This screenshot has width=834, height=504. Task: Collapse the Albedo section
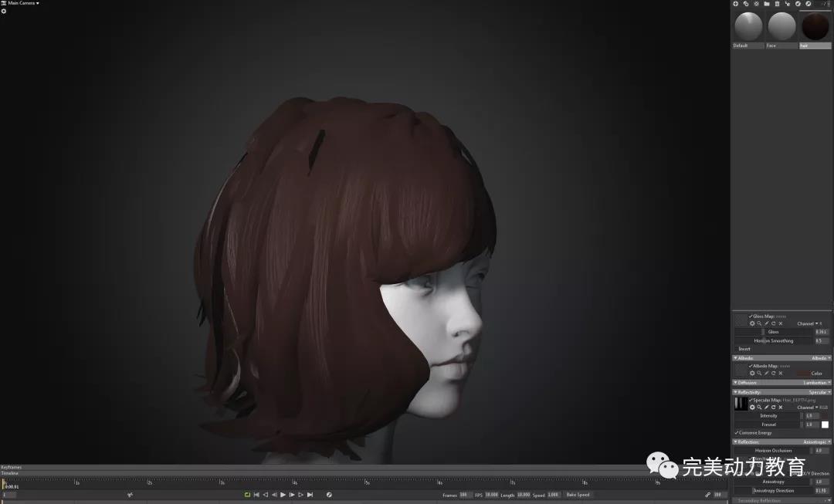coord(736,358)
